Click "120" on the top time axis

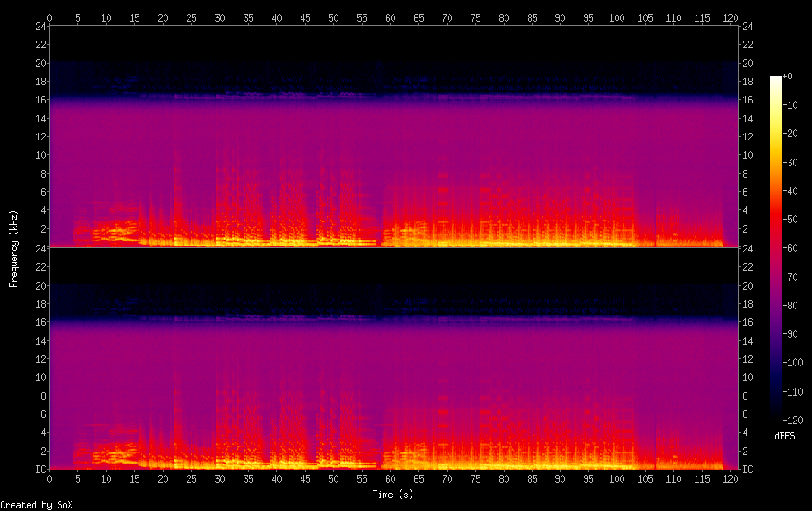pos(730,17)
